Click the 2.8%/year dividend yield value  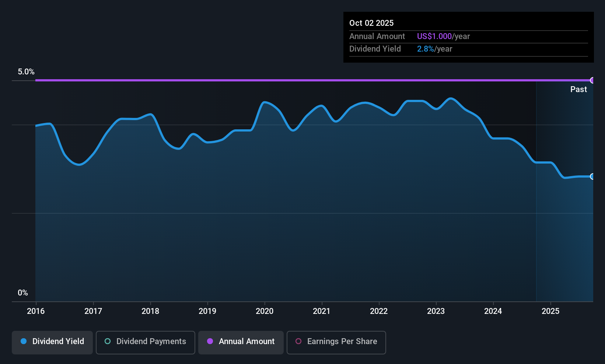click(434, 49)
